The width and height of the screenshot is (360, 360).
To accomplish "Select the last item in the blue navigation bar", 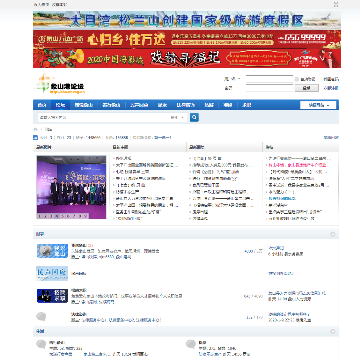I will coord(247,105).
